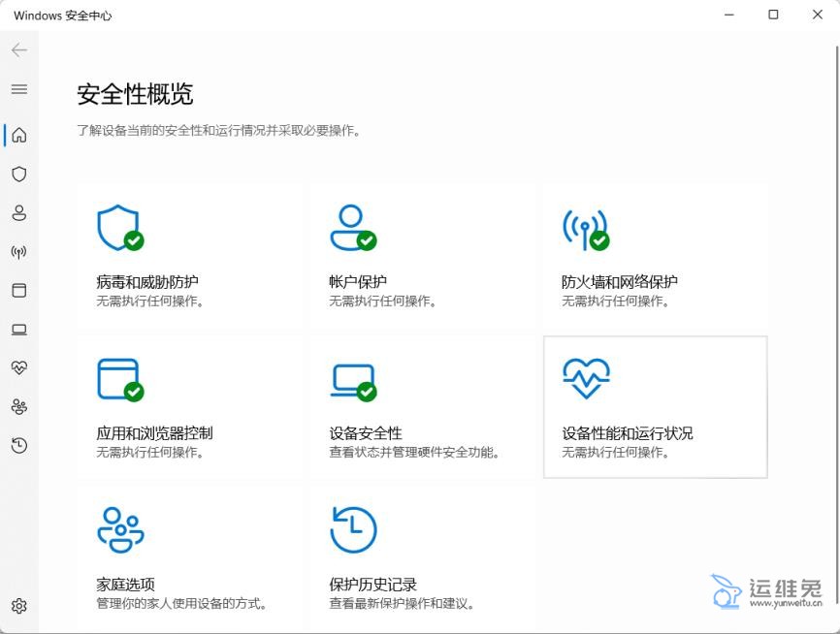Open settings gear at sidebar bottom
This screenshot has width=840, height=634.
[x=18, y=606]
